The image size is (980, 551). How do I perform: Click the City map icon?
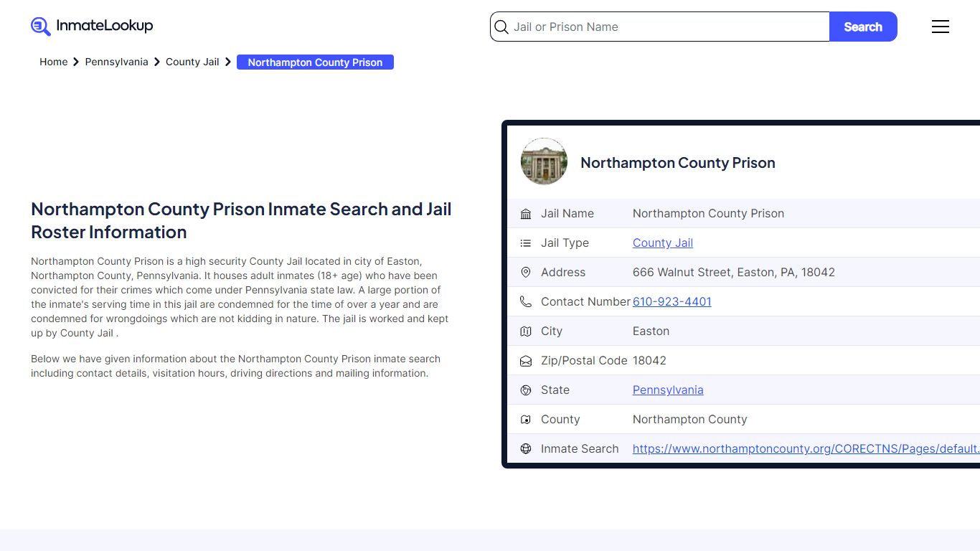coord(526,331)
